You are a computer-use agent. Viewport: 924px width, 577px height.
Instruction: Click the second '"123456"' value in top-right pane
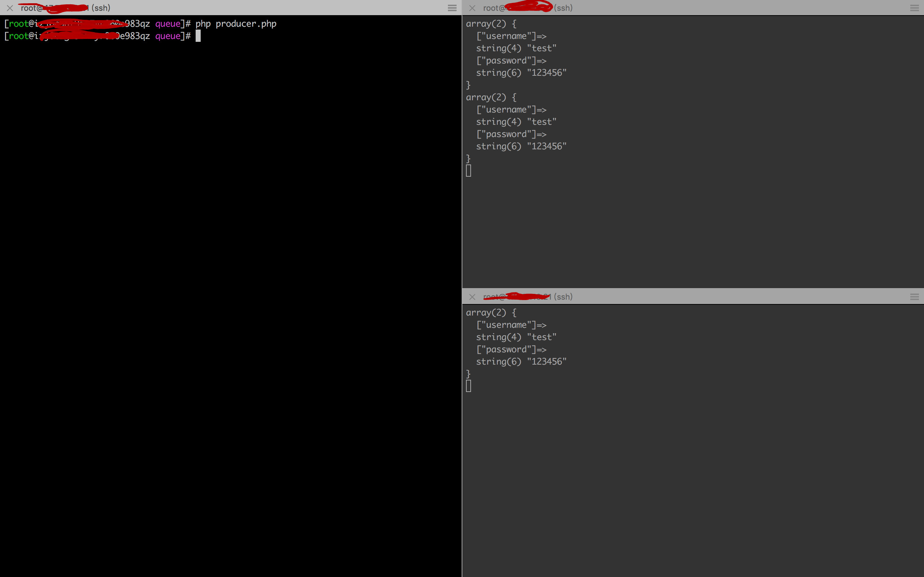pyautogui.click(x=546, y=146)
